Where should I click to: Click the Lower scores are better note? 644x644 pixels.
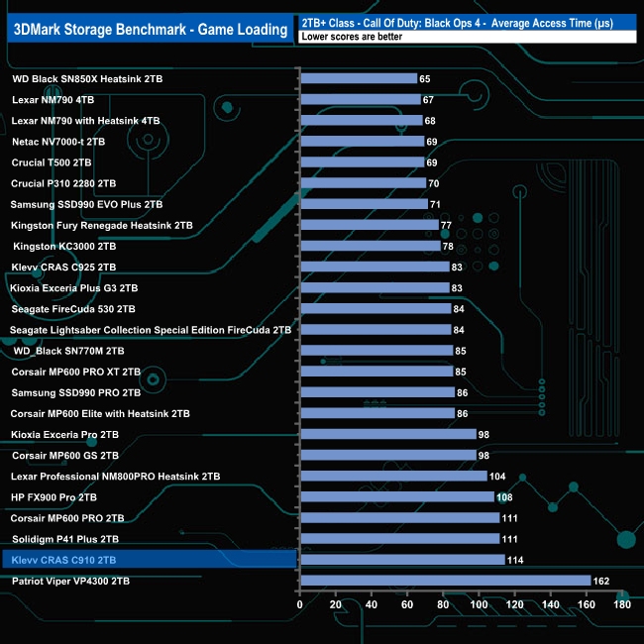(352, 37)
